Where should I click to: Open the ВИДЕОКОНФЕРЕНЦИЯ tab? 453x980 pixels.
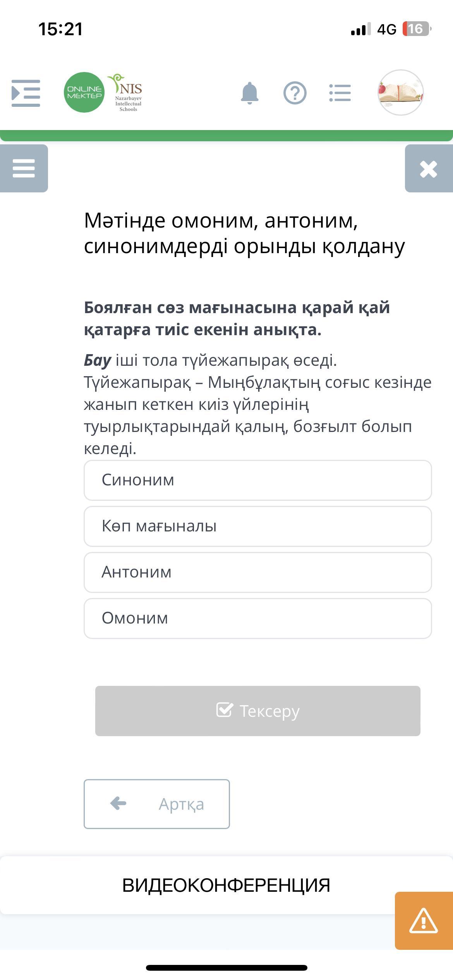[226, 885]
